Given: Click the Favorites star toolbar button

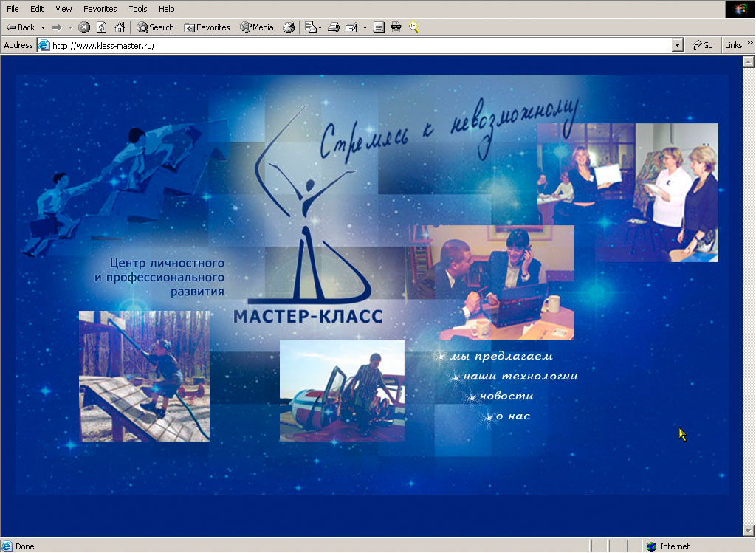Looking at the screenshot, I should 207,27.
